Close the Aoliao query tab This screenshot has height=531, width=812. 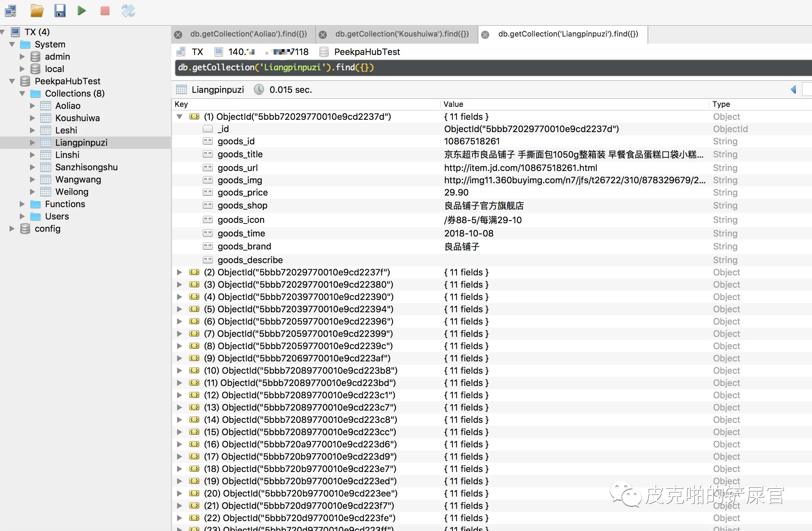(178, 34)
